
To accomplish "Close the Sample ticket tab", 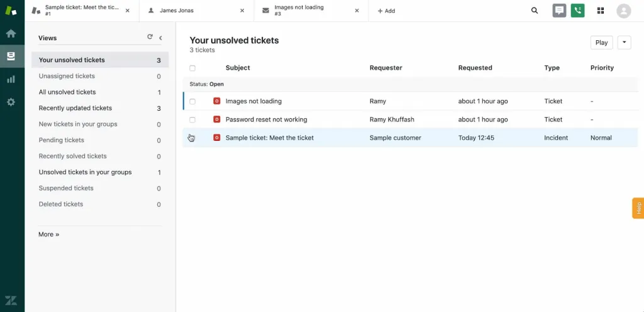I will (x=127, y=11).
